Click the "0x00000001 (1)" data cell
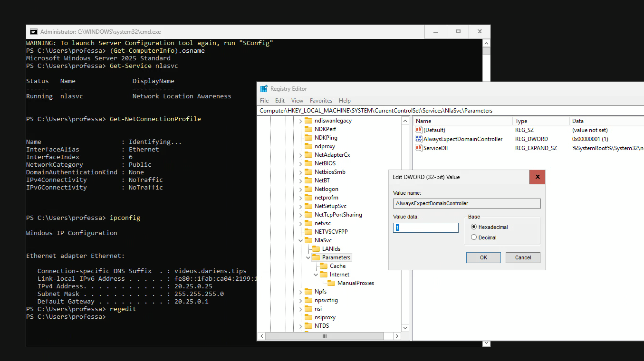 (590, 139)
